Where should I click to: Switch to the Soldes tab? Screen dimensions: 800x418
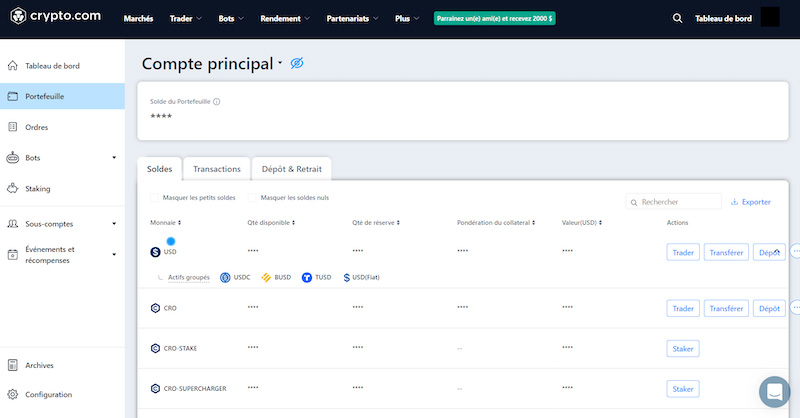160,169
